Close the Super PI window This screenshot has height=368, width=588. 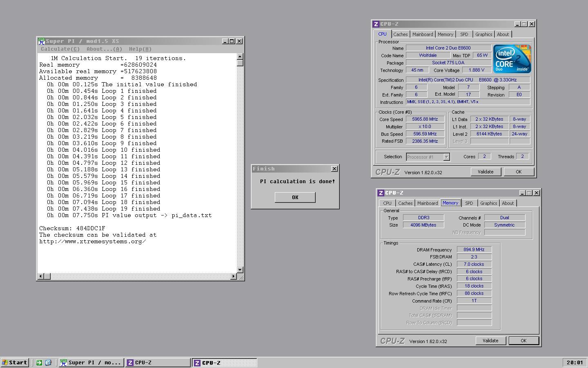tap(239, 41)
